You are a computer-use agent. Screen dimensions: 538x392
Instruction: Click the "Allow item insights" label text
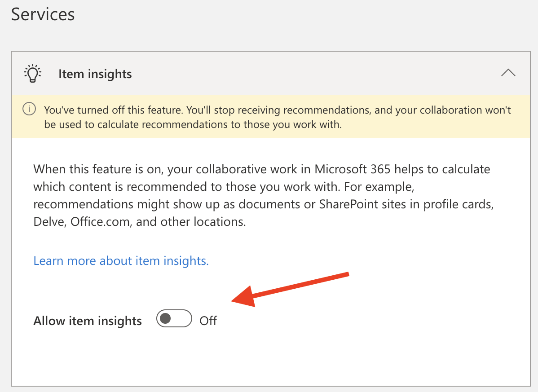tap(88, 321)
